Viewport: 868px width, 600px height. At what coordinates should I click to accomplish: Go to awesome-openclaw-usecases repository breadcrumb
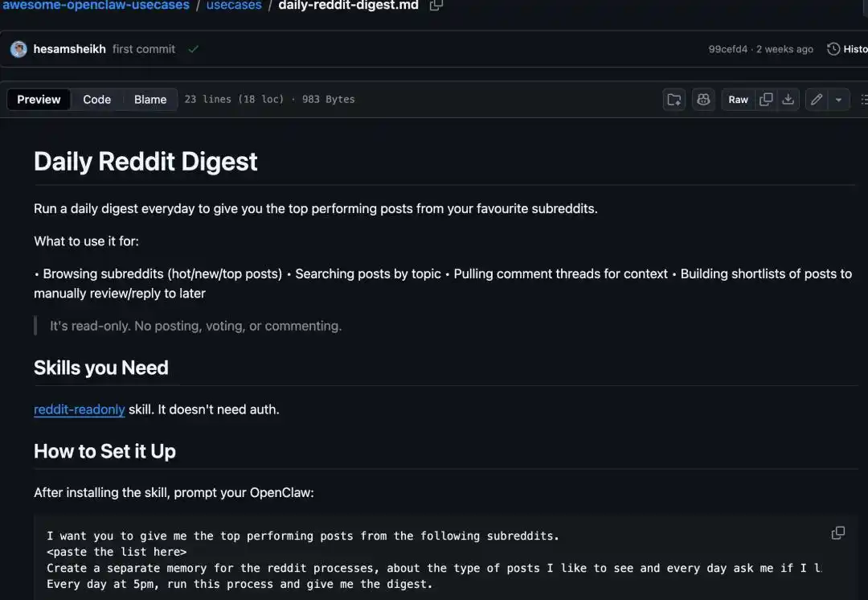click(x=96, y=6)
